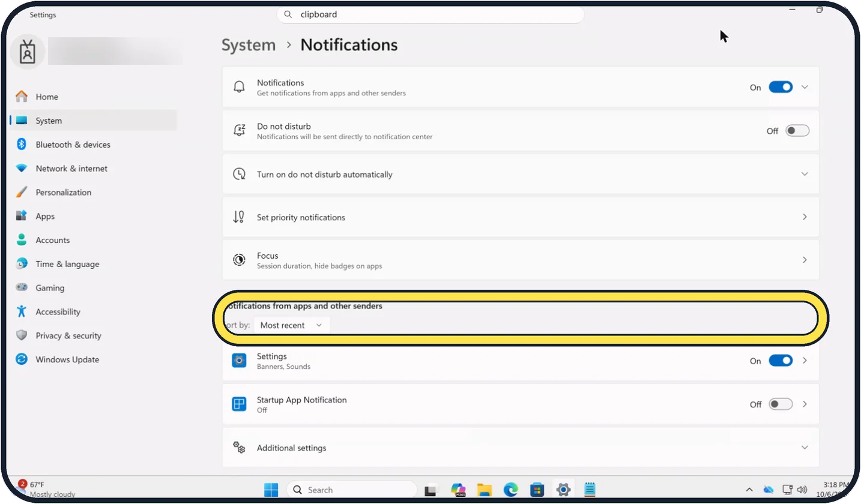Click the Home icon in the sidebar
This screenshot has width=861, height=504.
pyautogui.click(x=22, y=97)
